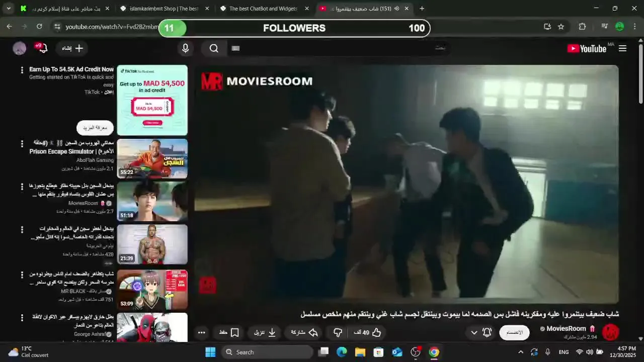
Task: Reload the current YouTube page
Action: (x=39, y=27)
